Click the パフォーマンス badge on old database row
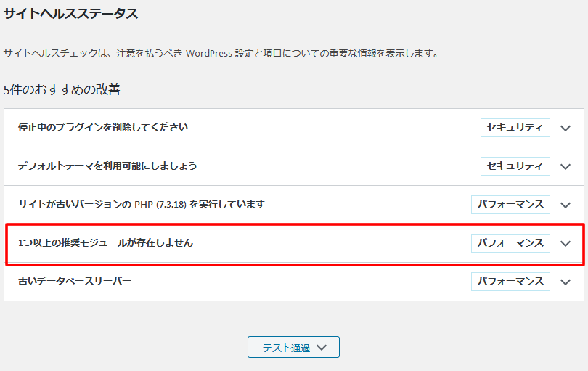This screenshot has height=371, width=588. 511,282
